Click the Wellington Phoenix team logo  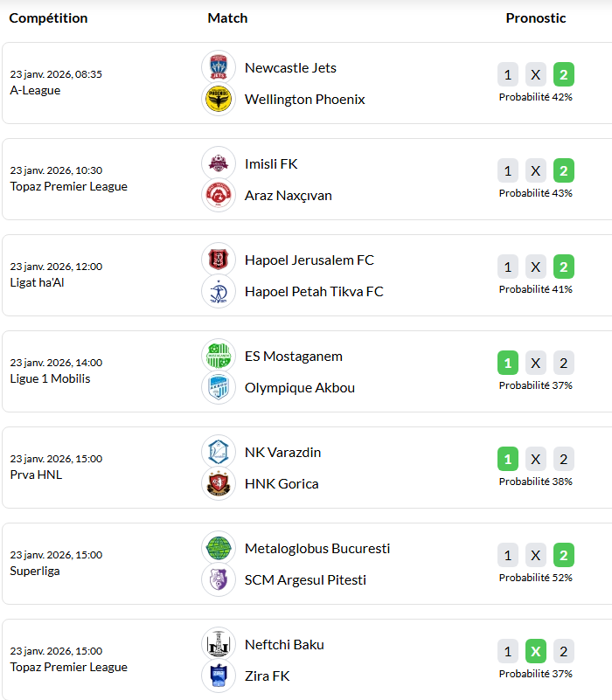click(x=219, y=100)
